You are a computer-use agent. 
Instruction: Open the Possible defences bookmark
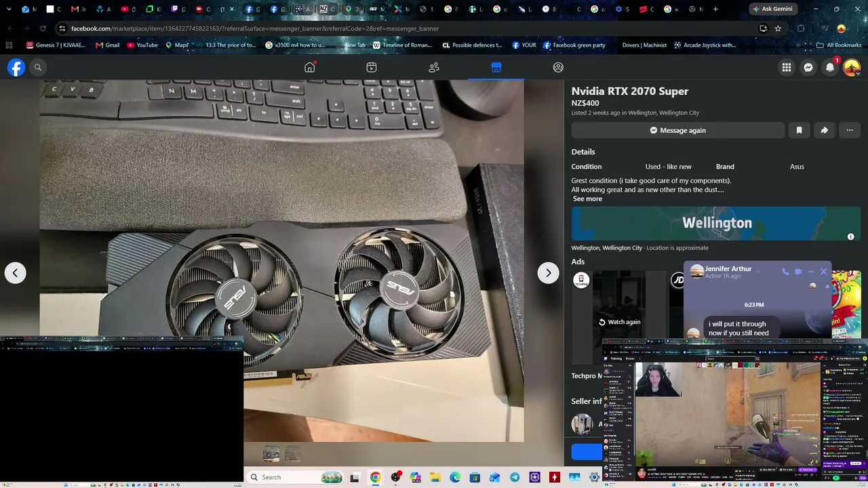tap(472, 45)
